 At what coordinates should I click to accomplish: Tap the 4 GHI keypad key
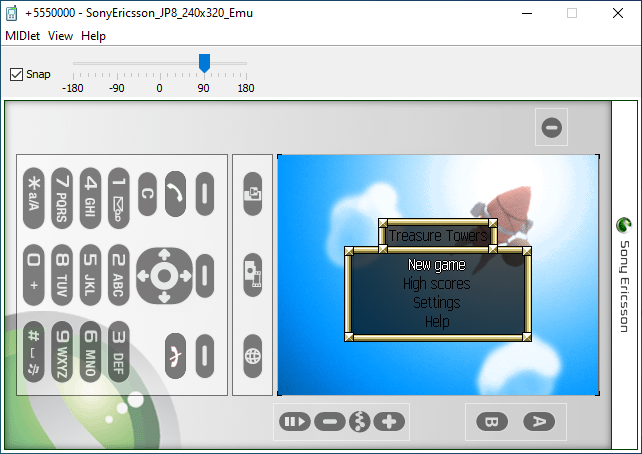point(90,198)
